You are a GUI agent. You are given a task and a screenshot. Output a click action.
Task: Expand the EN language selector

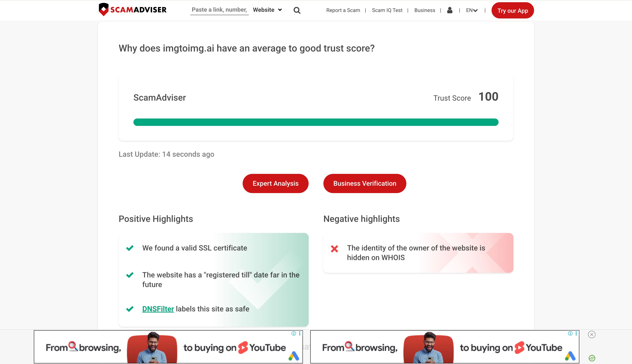[472, 10]
